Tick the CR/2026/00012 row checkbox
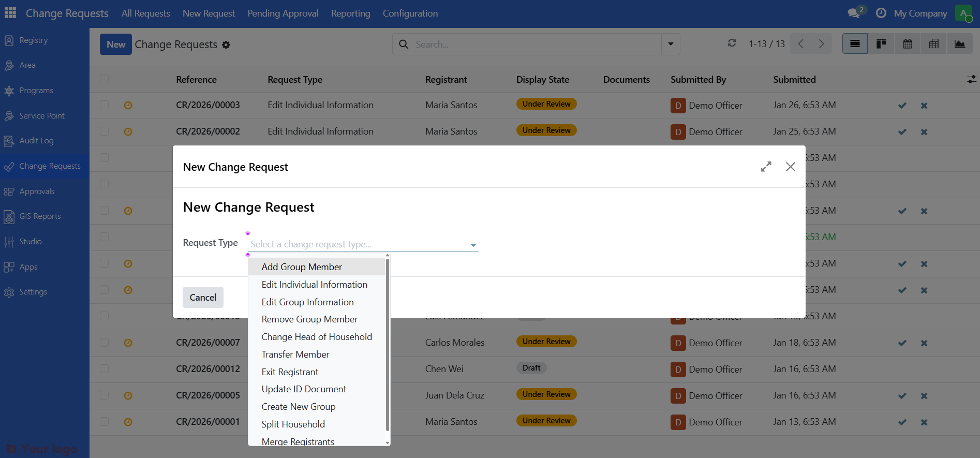This screenshot has width=980, height=458. (x=105, y=369)
